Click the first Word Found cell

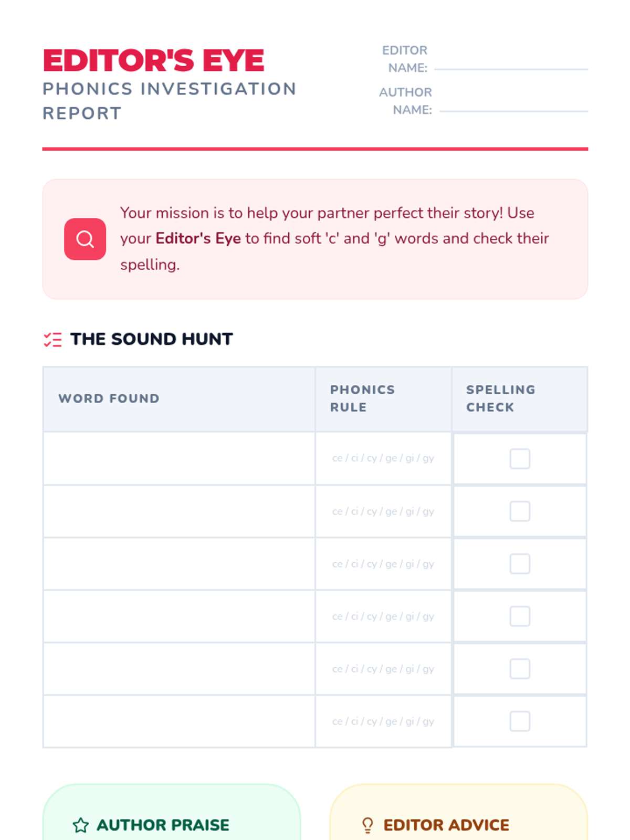pyautogui.click(x=179, y=458)
